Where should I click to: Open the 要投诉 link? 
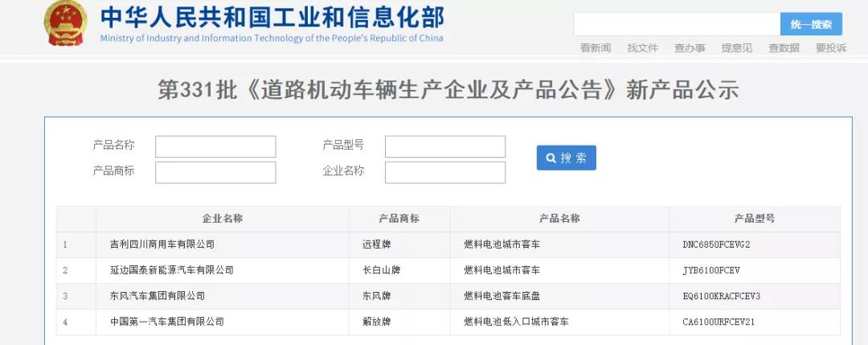coord(831,48)
